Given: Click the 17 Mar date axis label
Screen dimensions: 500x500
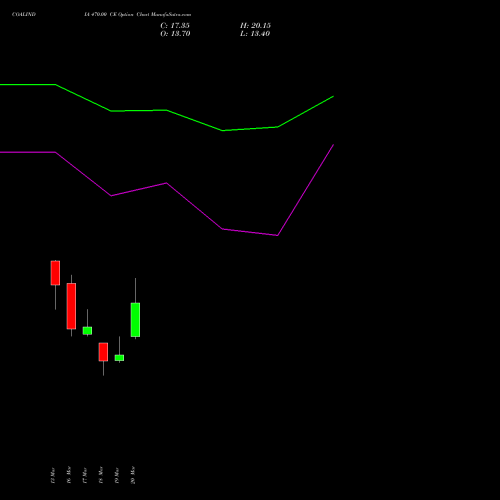Looking at the screenshot, I should click(85, 475).
